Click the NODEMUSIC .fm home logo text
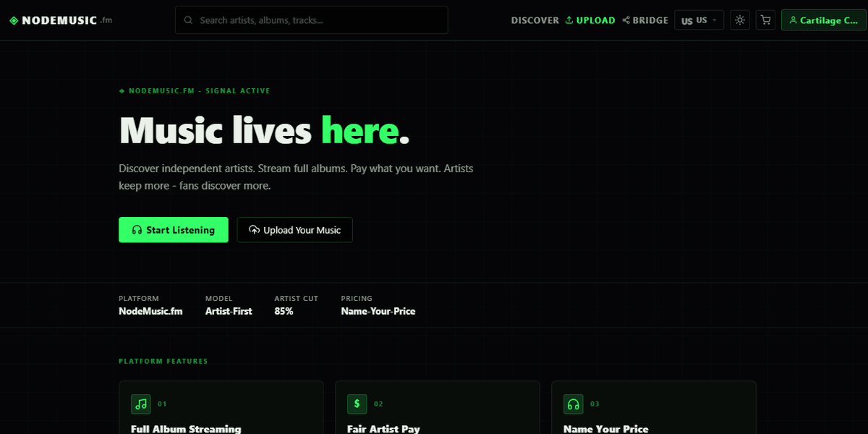 (x=67, y=20)
